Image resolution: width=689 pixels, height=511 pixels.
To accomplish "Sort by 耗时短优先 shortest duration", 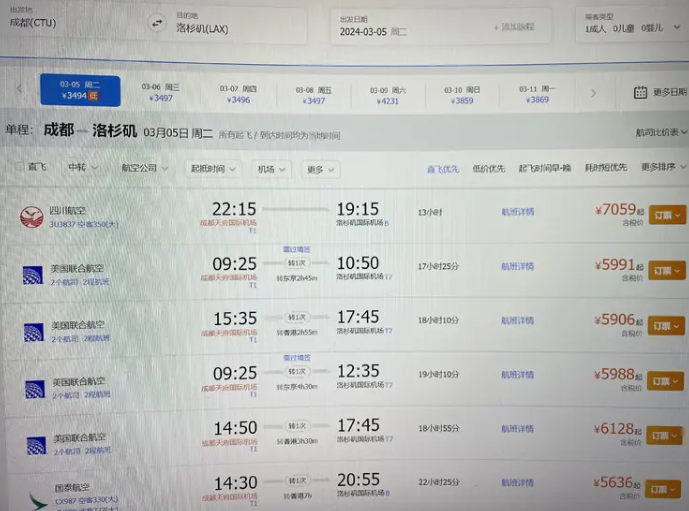I will pos(606,167).
